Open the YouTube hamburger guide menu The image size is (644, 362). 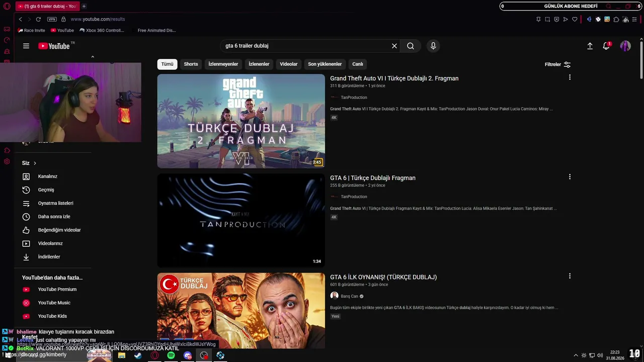tap(26, 46)
